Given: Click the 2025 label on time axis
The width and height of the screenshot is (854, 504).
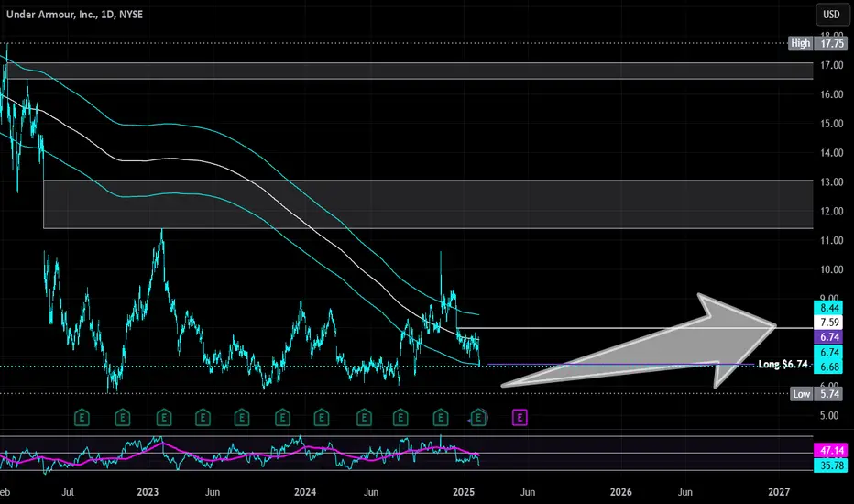Looking at the screenshot, I should point(464,492).
